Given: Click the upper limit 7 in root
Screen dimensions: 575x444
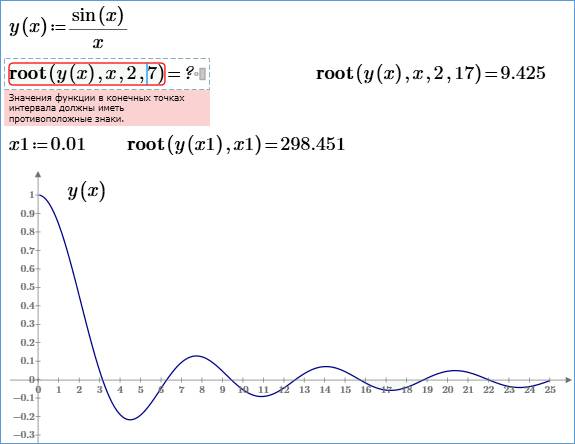Looking at the screenshot, I should [x=152, y=73].
